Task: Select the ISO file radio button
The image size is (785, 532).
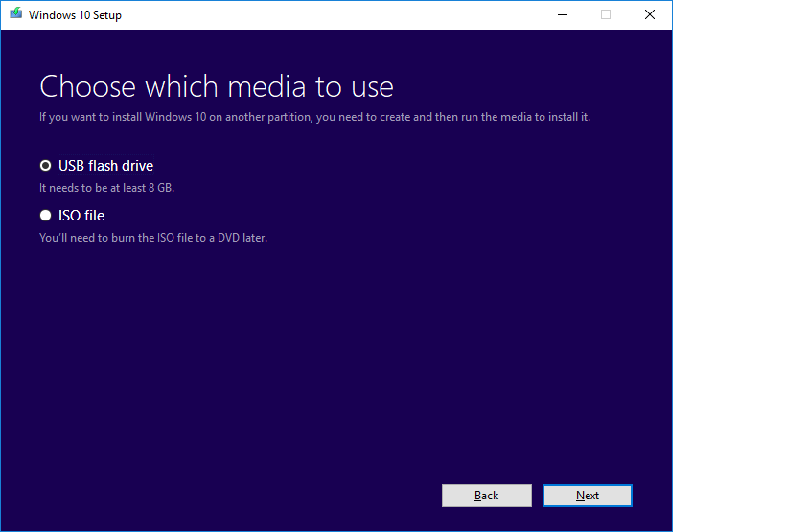Action: [x=45, y=216]
